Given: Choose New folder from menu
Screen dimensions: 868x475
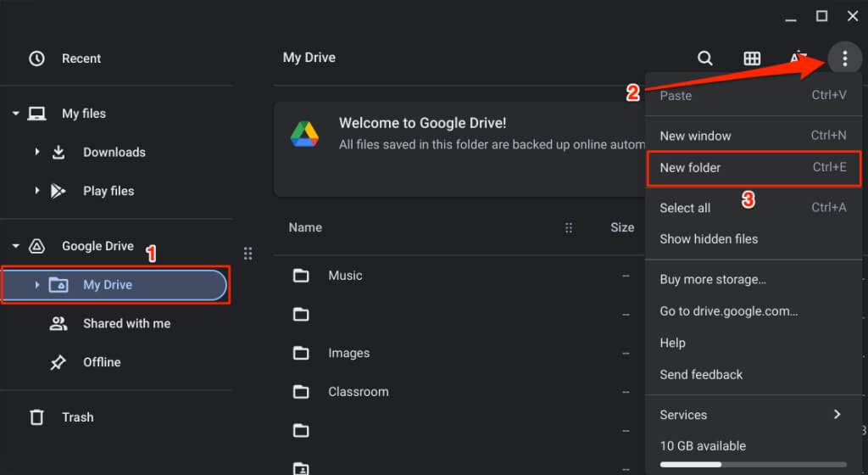Looking at the screenshot, I should point(691,168).
